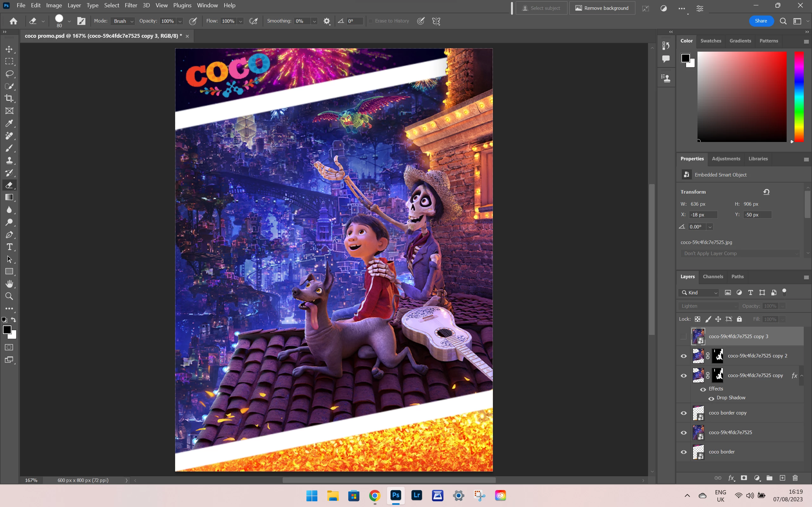Click the Remove background button
The image size is (812, 507).
click(602, 8)
